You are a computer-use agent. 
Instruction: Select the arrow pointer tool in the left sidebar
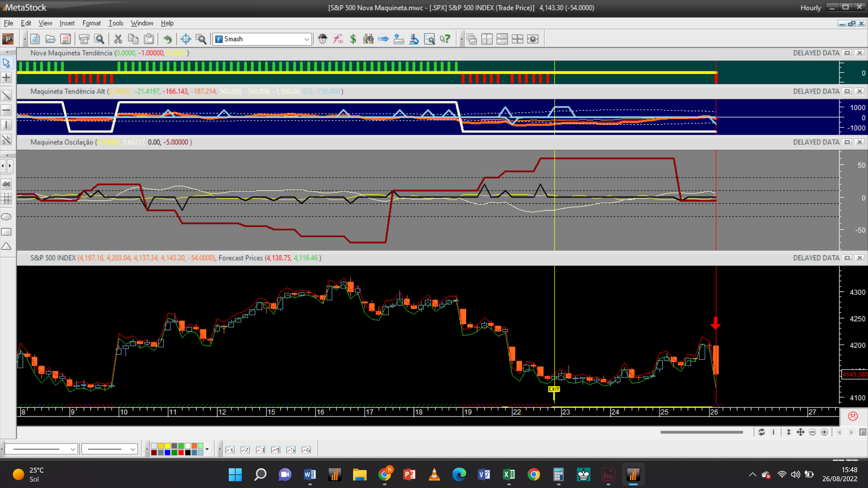pos(6,63)
